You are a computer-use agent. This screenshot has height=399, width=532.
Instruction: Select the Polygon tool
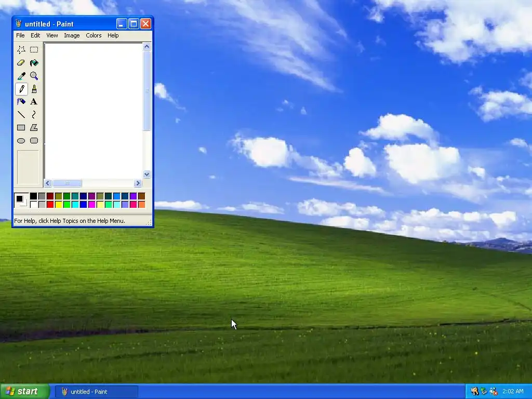(x=34, y=128)
